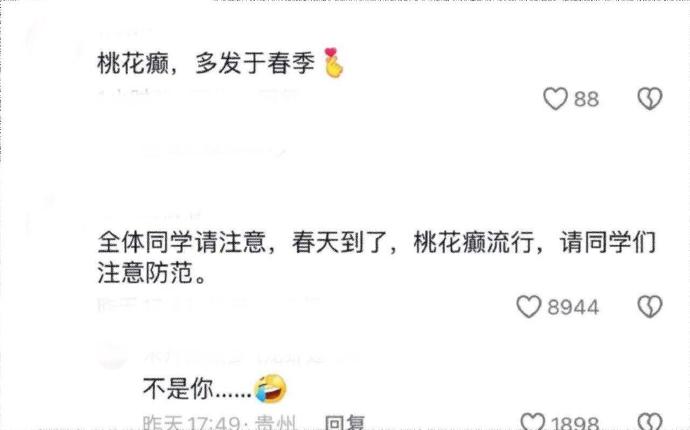Click the 8944 like count number
690x430 pixels.
point(573,307)
